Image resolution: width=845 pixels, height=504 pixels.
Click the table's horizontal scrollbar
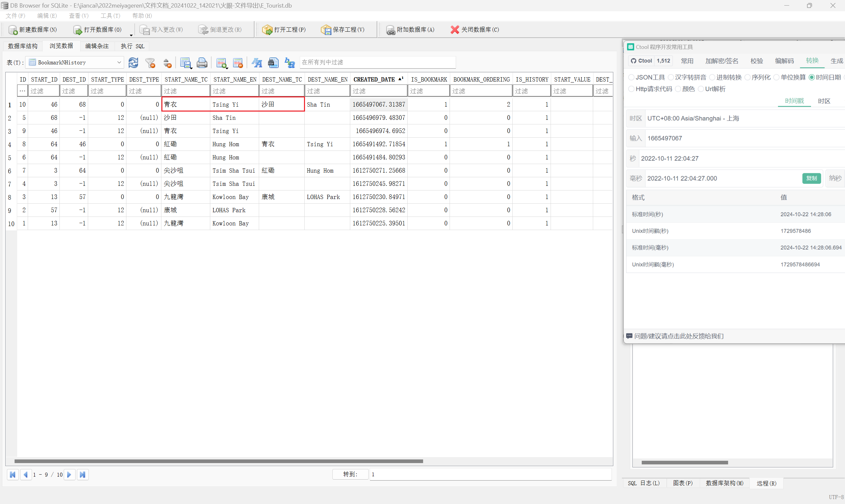point(219,461)
